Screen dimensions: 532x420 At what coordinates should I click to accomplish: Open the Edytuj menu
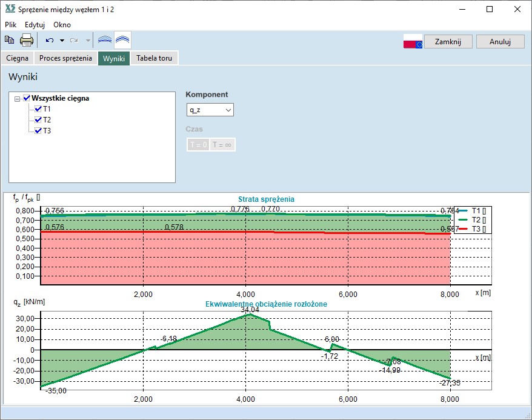pyautogui.click(x=35, y=25)
